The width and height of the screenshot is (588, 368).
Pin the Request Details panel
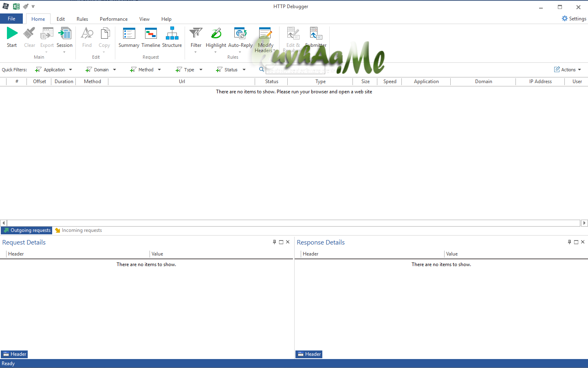click(x=274, y=242)
